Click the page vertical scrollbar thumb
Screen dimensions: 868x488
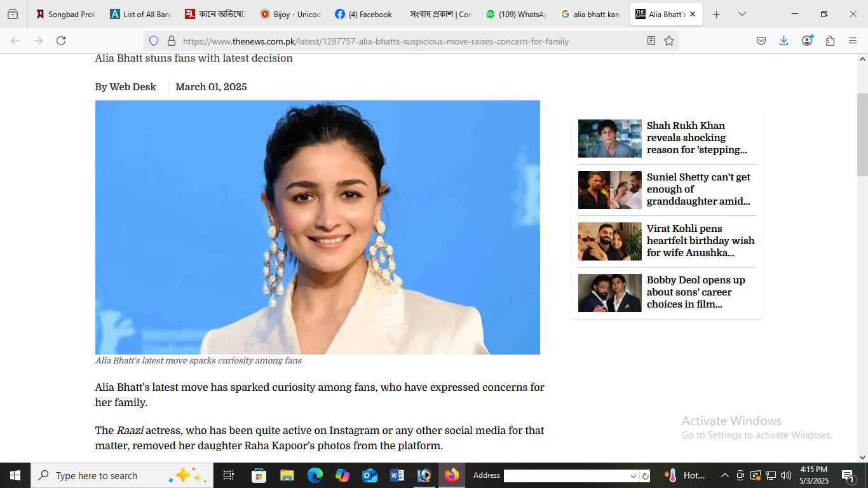[862, 134]
